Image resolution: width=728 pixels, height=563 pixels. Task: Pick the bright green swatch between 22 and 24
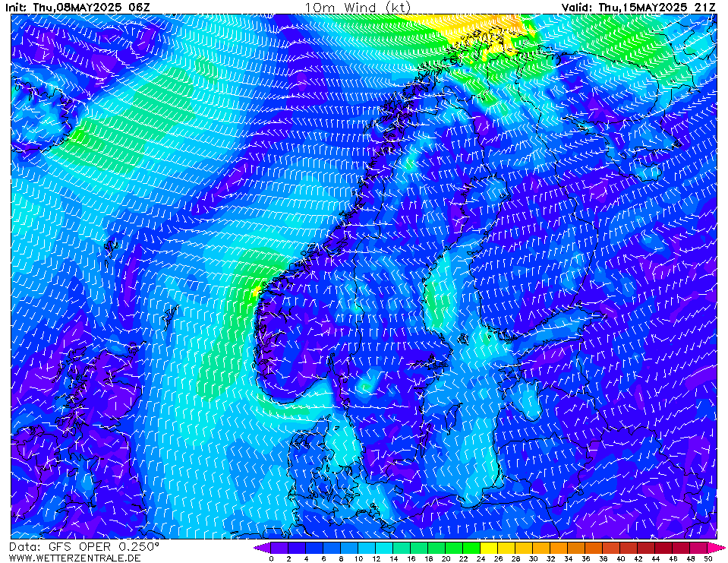[471, 548]
